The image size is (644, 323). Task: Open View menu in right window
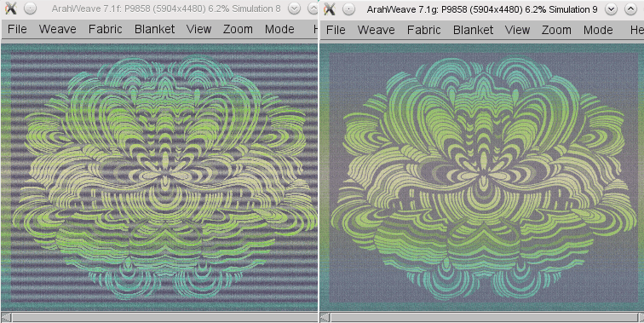click(517, 30)
